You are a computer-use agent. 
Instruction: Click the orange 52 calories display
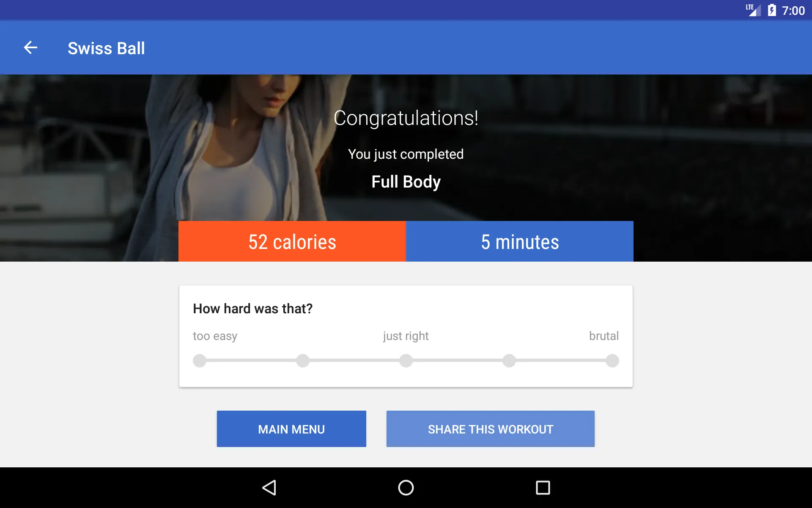click(292, 241)
